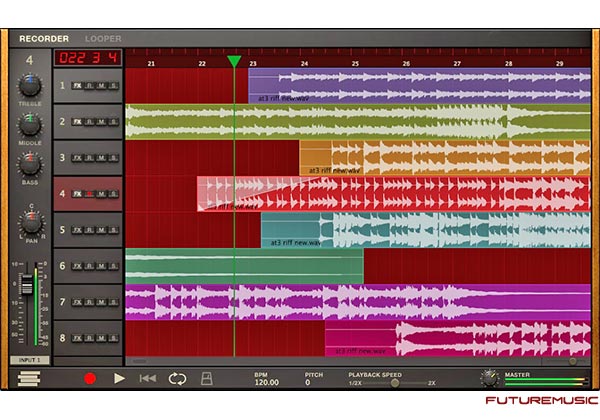
Task: Disarm the red record button on track 4
Action: 89,194
